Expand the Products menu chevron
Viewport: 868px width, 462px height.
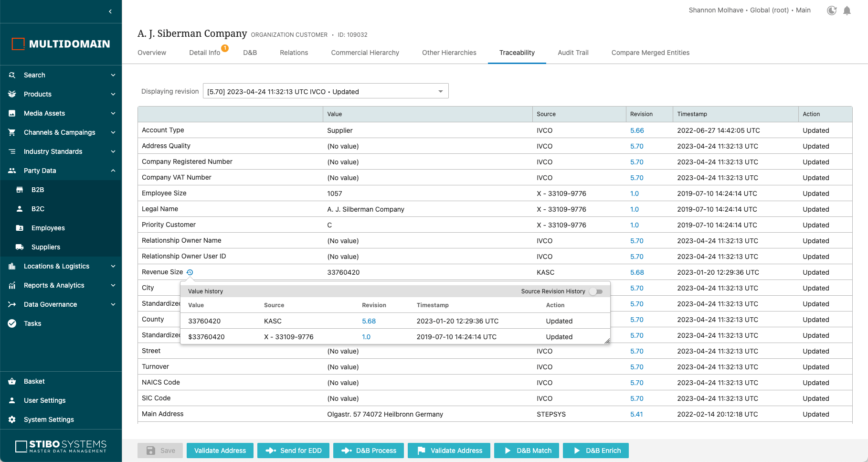(x=113, y=94)
